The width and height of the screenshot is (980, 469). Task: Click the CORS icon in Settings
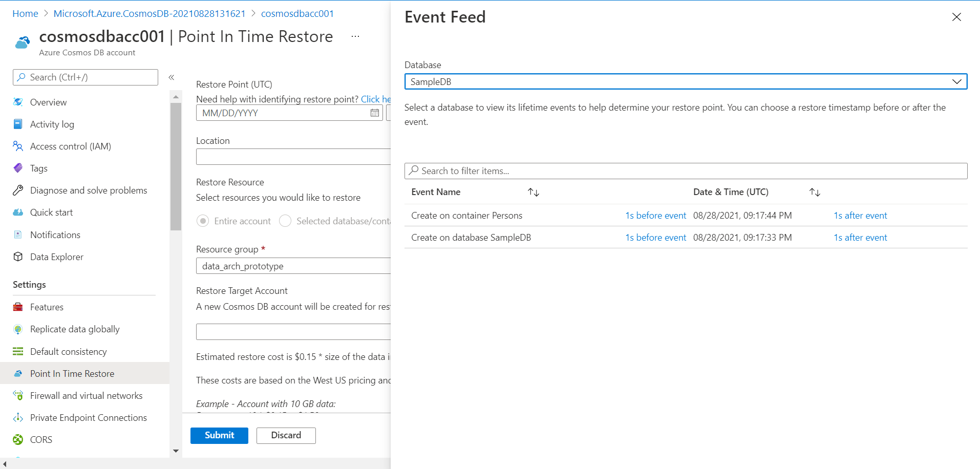pos(18,439)
